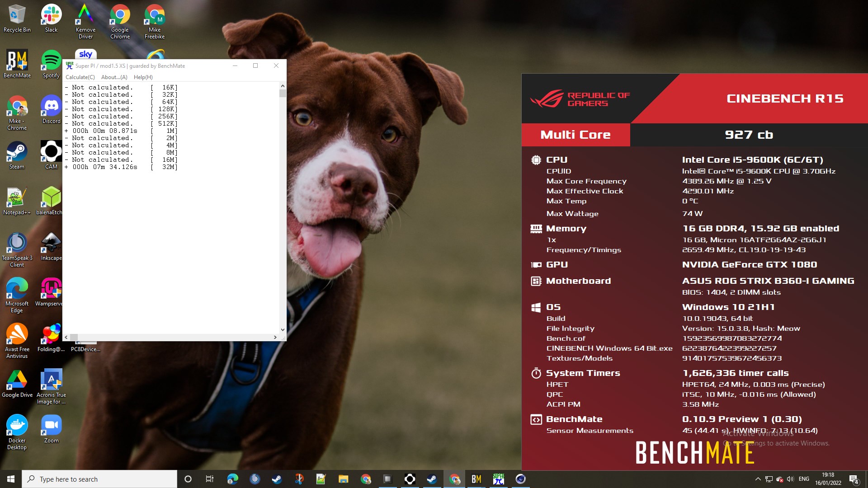Select the 32M result row '000h 07m 34.126s'
Image resolution: width=868 pixels, height=488 pixels.
coord(121,167)
